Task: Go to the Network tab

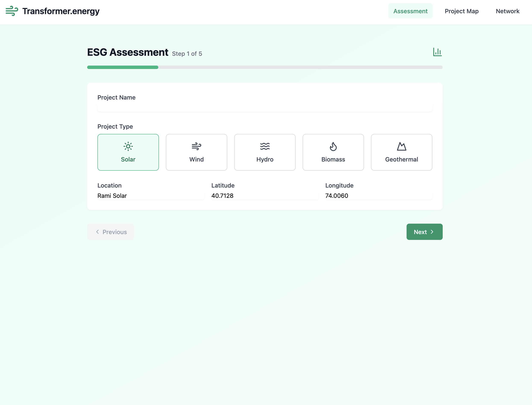Action: tap(507, 11)
